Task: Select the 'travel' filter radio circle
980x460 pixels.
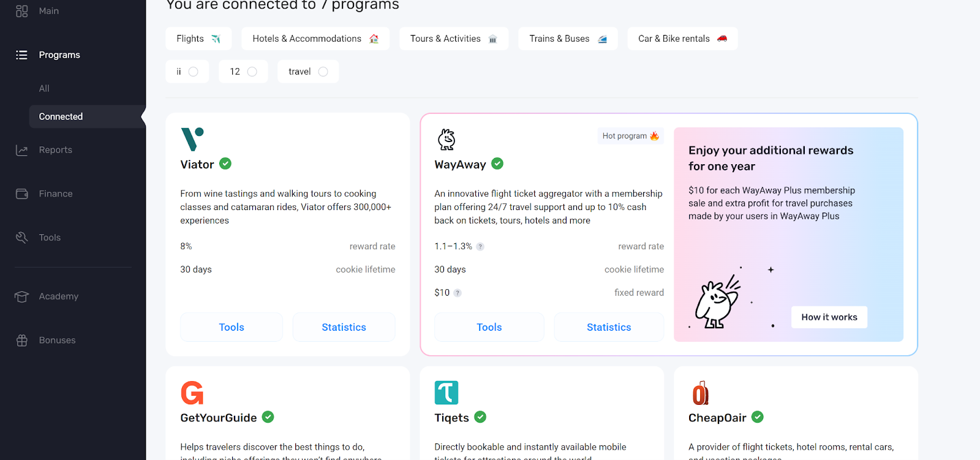Action: 323,72
